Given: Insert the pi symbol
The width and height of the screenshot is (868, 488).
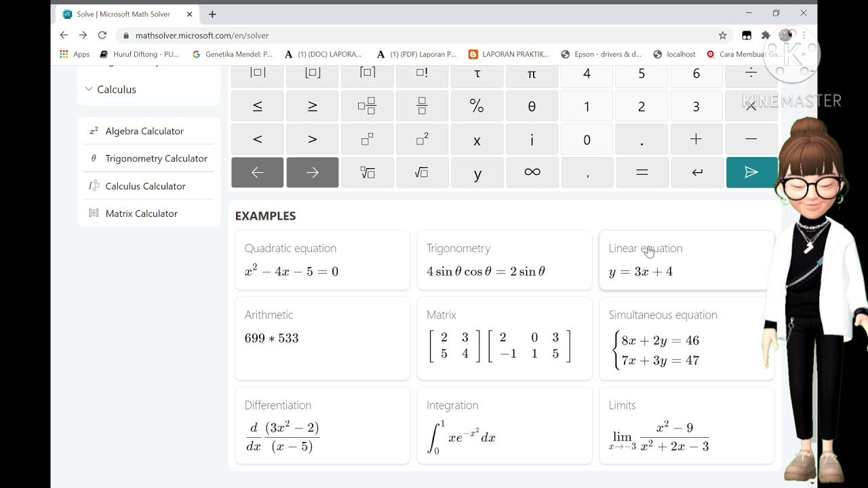Looking at the screenshot, I should 532,76.
